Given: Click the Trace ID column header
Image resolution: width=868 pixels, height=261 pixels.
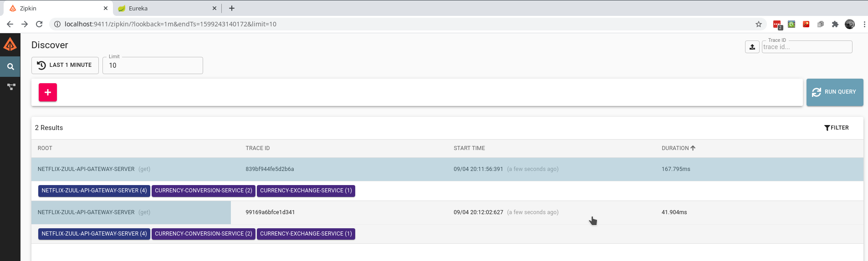Looking at the screenshot, I should [258, 148].
